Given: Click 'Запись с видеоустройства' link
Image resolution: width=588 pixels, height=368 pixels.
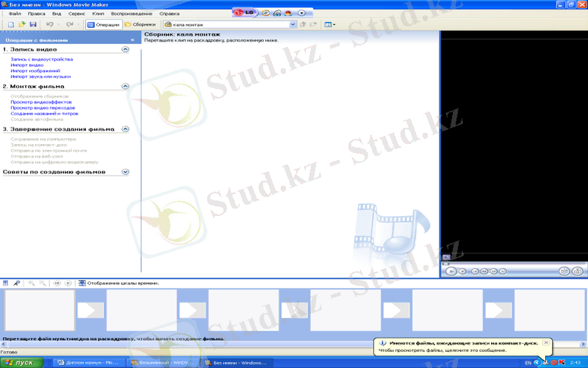Looking at the screenshot, I should pyautogui.click(x=42, y=59).
